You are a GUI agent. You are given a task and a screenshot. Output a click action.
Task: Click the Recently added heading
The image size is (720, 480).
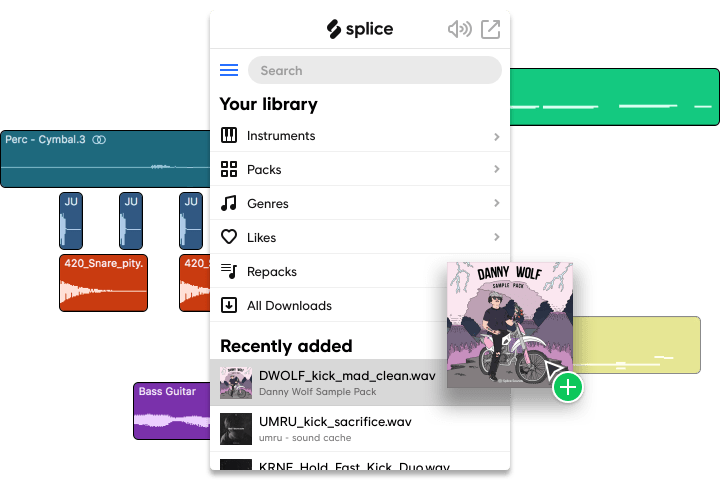(286, 346)
